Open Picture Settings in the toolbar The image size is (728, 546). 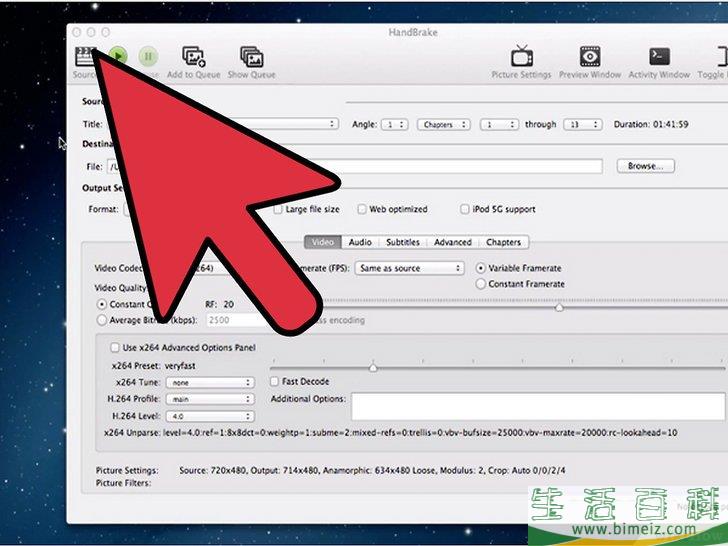521,57
